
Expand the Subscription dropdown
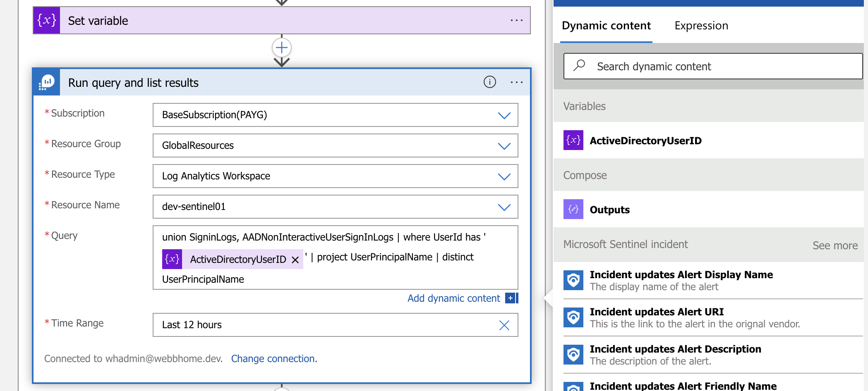[x=504, y=115]
